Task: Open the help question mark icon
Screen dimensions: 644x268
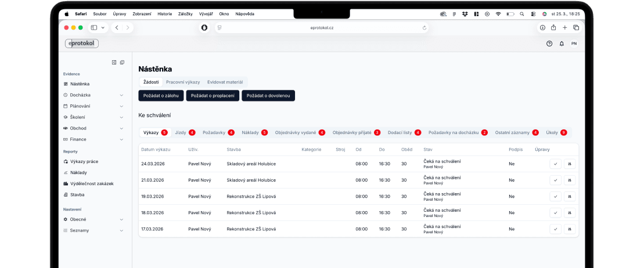Action: pos(549,44)
